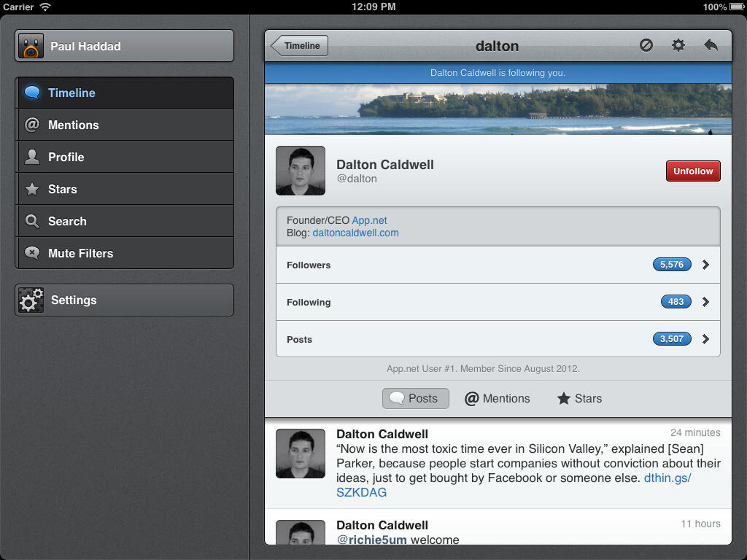Open the daltoncaldwell.com blog link
This screenshot has width=747, height=560.
point(355,233)
